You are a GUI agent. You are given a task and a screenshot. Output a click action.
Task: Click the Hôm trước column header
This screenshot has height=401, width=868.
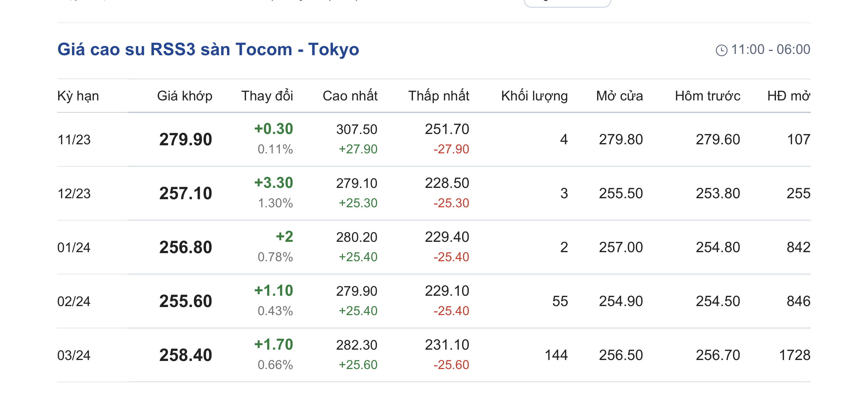pos(707,96)
